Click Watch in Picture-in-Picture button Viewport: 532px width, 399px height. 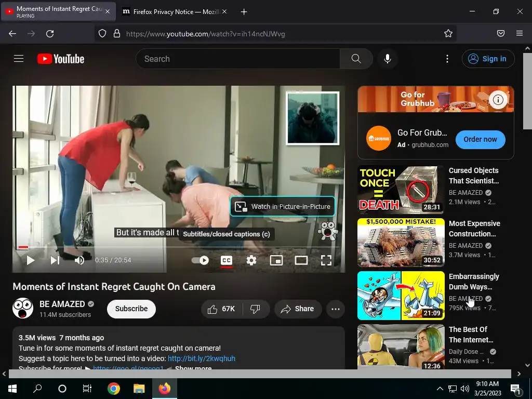coord(283,206)
